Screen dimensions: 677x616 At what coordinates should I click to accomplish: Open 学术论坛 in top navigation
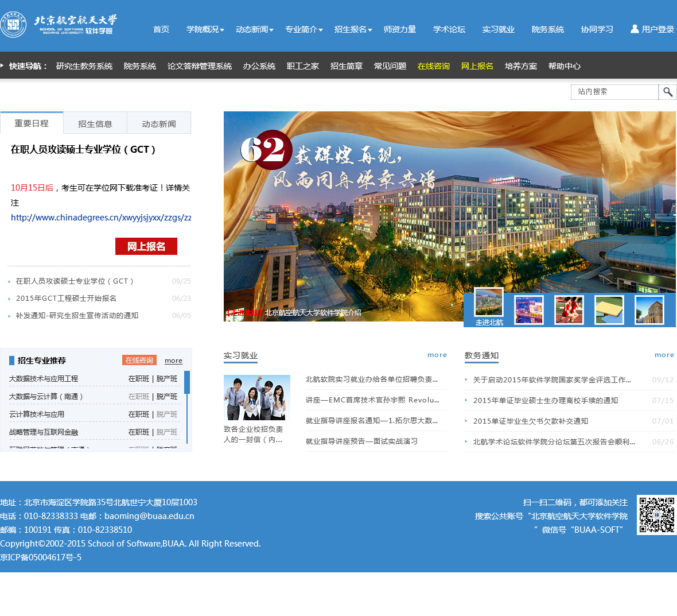[449, 29]
